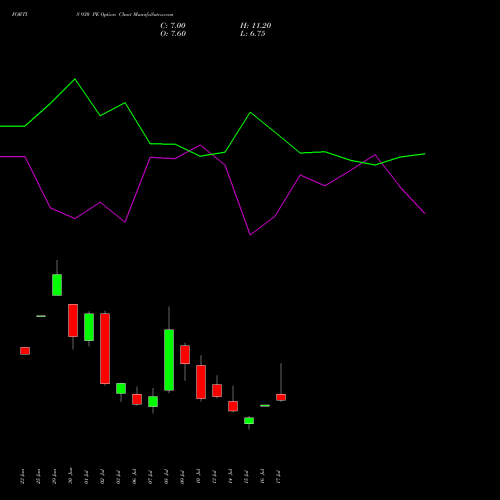Click the highest peak of the green line
500x500 pixels.
75,79
